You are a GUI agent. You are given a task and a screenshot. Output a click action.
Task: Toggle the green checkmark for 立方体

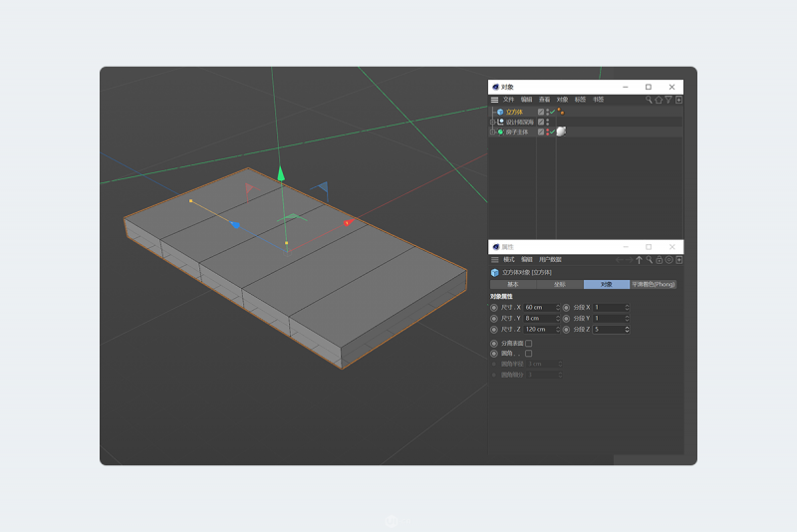point(551,112)
